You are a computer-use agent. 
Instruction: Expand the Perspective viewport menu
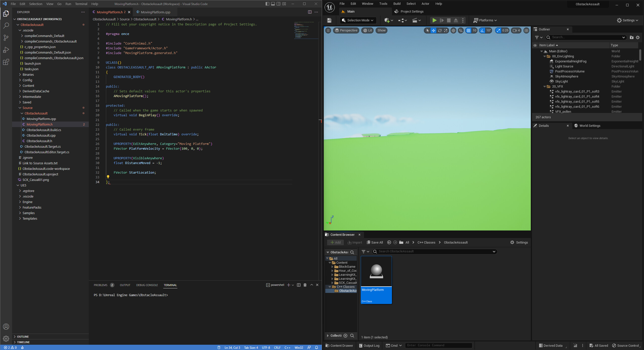(346, 30)
